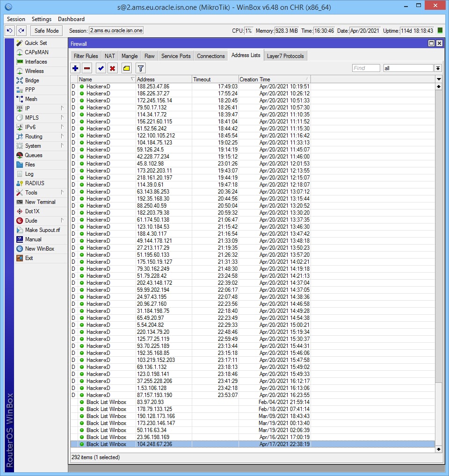Click the yellow Comment note icon
Viewport: 449px width, 476px height.
[126, 68]
